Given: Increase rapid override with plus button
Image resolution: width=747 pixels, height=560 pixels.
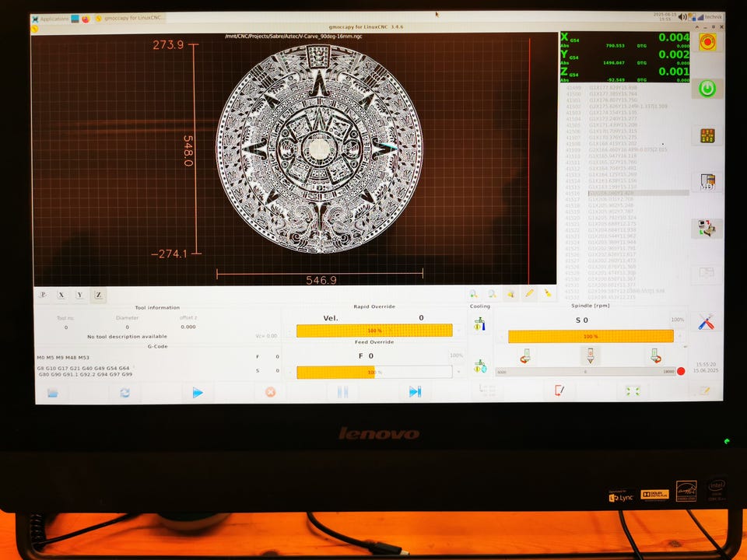Looking at the screenshot, I should tap(459, 330).
